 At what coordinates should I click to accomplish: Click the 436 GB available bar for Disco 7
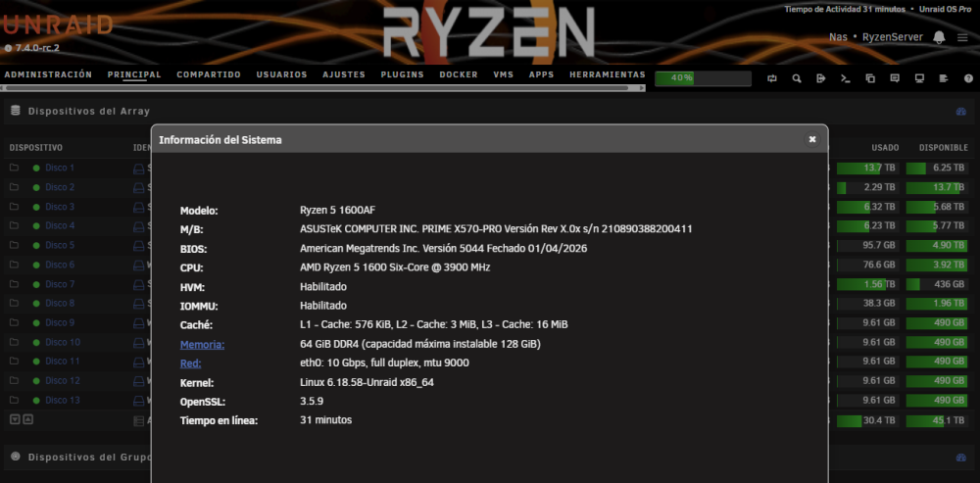click(x=937, y=284)
